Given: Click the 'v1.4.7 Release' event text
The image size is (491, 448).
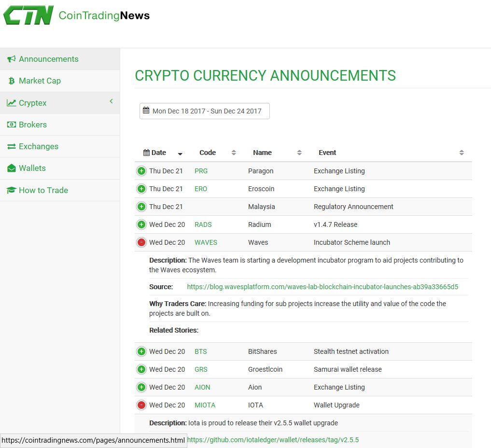Looking at the screenshot, I should click(x=336, y=224).
